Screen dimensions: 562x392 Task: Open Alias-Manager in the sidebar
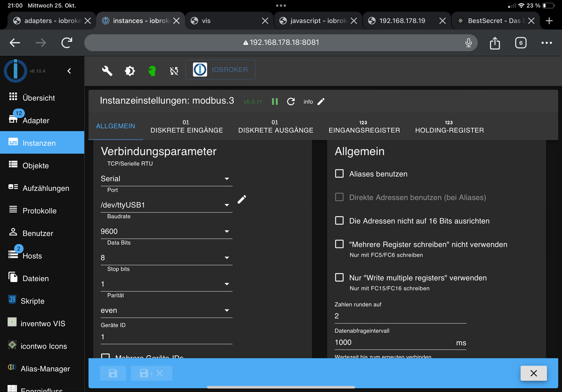coord(42,369)
